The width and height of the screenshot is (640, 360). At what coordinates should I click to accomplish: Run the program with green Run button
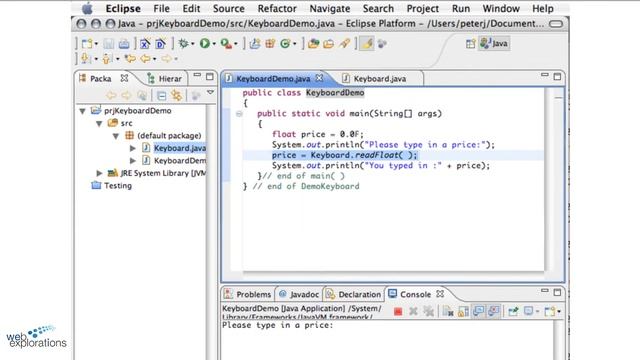[x=205, y=43]
